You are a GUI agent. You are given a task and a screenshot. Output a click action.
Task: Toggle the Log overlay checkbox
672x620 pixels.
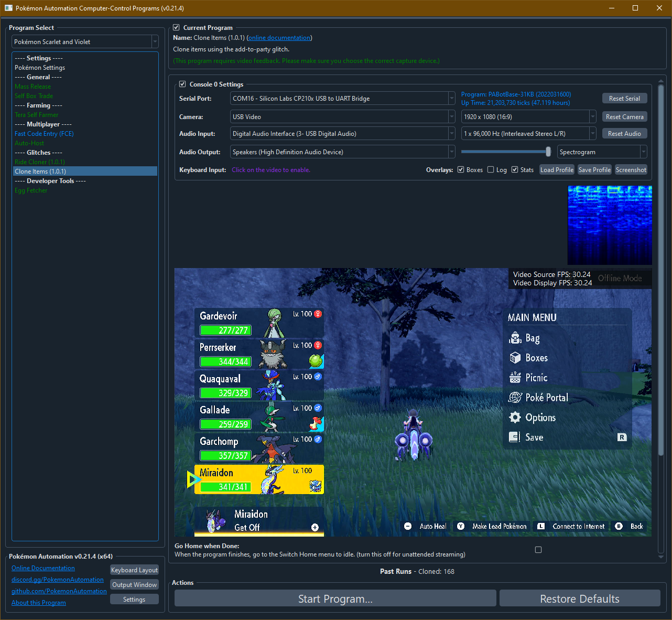tap(491, 170)
